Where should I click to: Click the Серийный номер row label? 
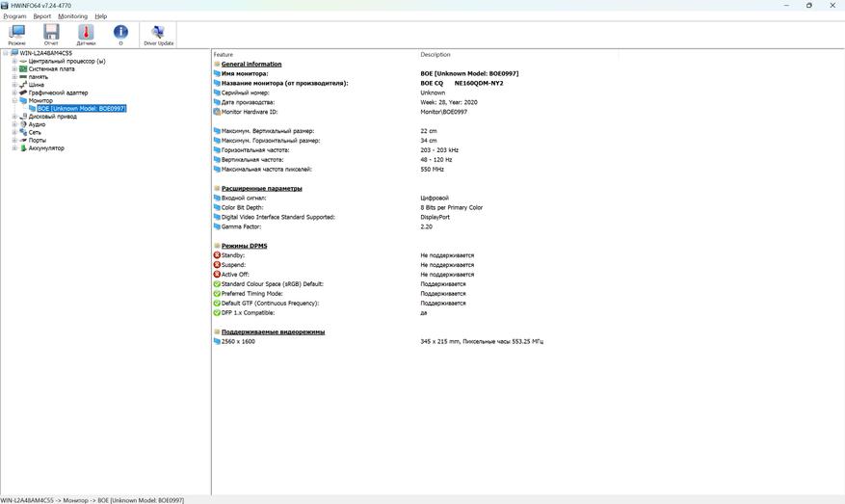click(x=245, y=93)
